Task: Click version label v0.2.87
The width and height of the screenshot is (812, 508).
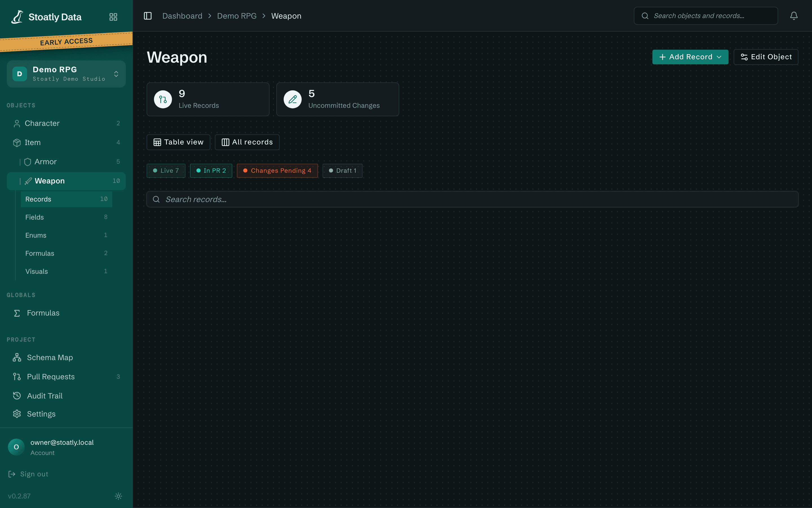Action: click(x=19, y=496)
